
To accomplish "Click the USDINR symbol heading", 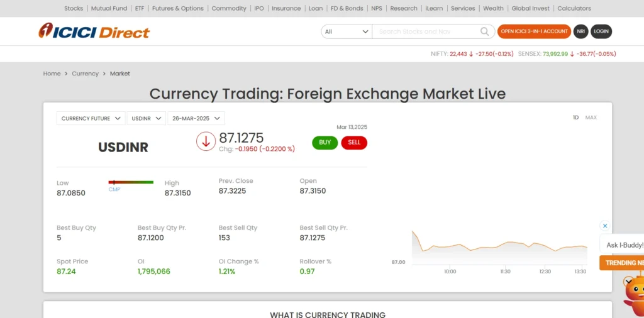I will pyautogui.click(x=123, y=147).
